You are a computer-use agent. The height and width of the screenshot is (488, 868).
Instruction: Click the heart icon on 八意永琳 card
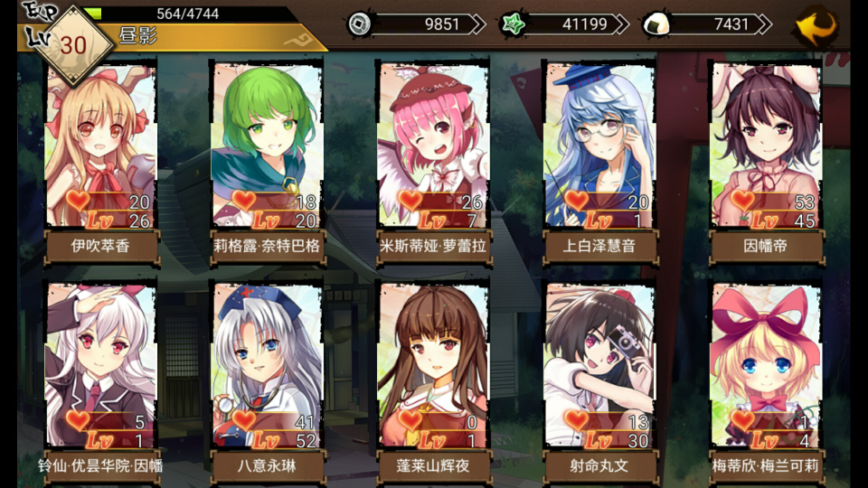coord(244,420)
